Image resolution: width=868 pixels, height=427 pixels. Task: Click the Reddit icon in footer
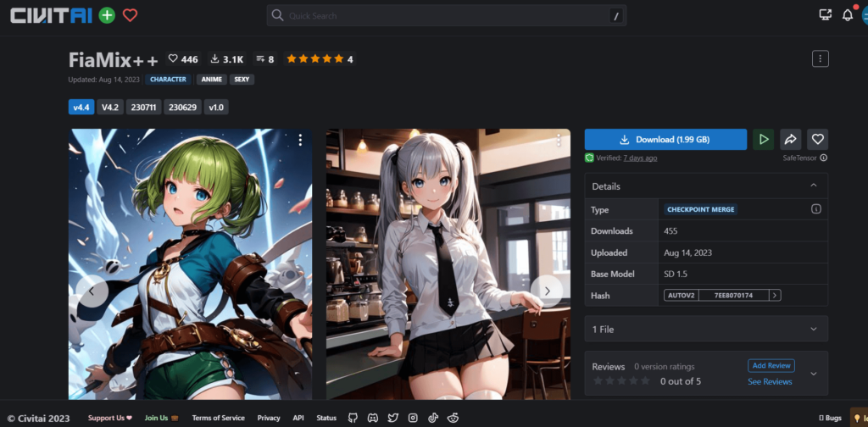(453, 418)
